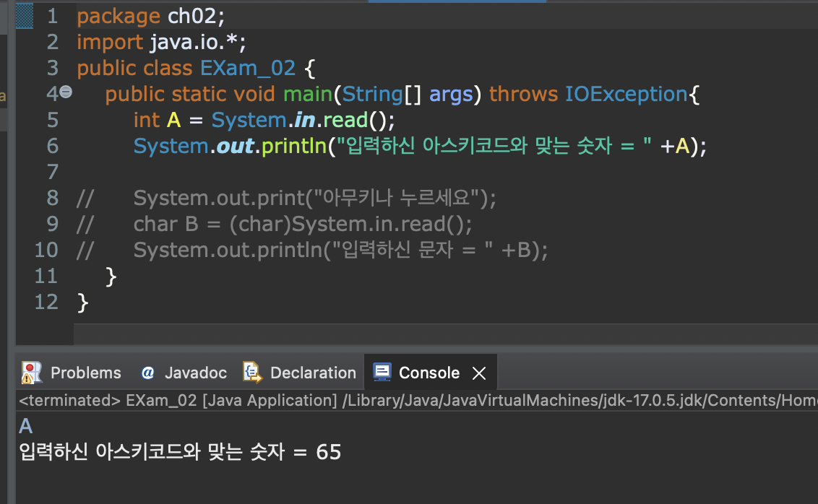Click 'println' on line 6
818x504 pixels.
click(x=293, y=147)
